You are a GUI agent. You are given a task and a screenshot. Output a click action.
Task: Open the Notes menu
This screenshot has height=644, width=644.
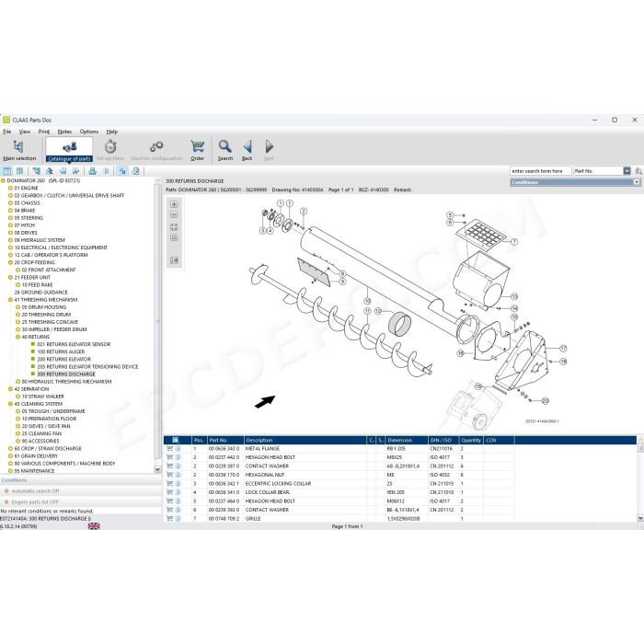64,132
